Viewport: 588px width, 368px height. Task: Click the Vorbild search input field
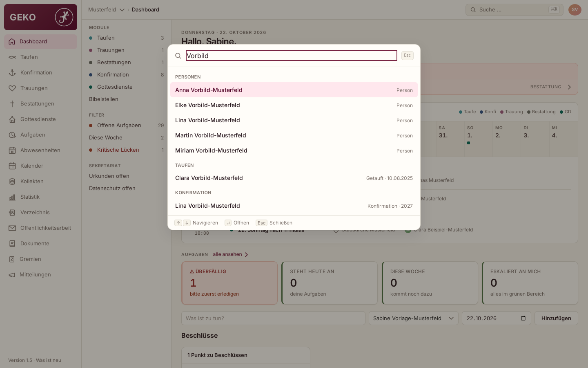pyautogui.click(x=292, y=56)
